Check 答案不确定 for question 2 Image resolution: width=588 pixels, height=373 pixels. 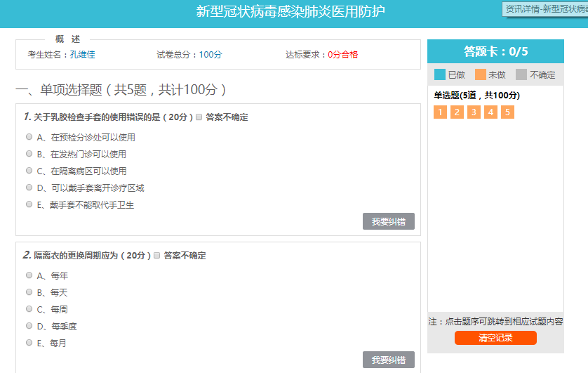tap(157, 256)
